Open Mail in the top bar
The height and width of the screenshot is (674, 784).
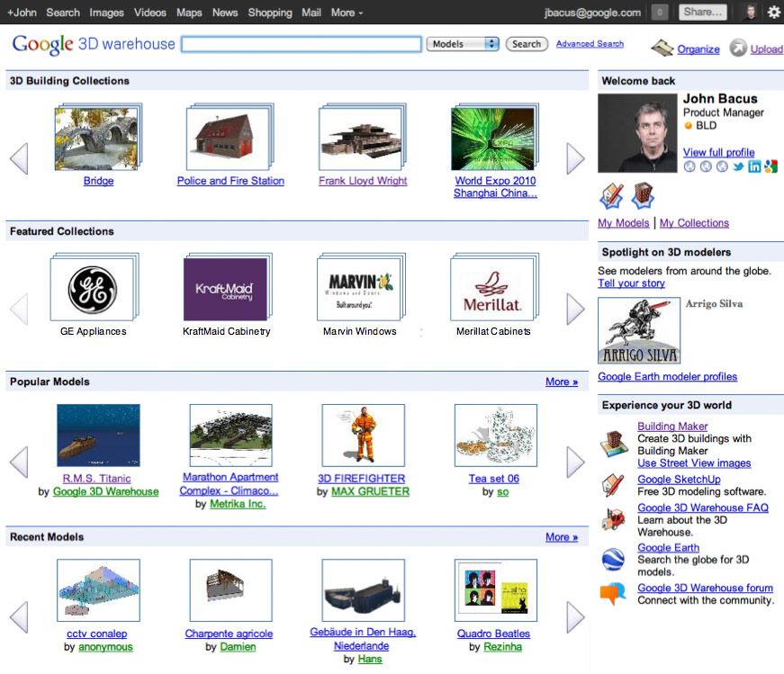tap(311, 13)
